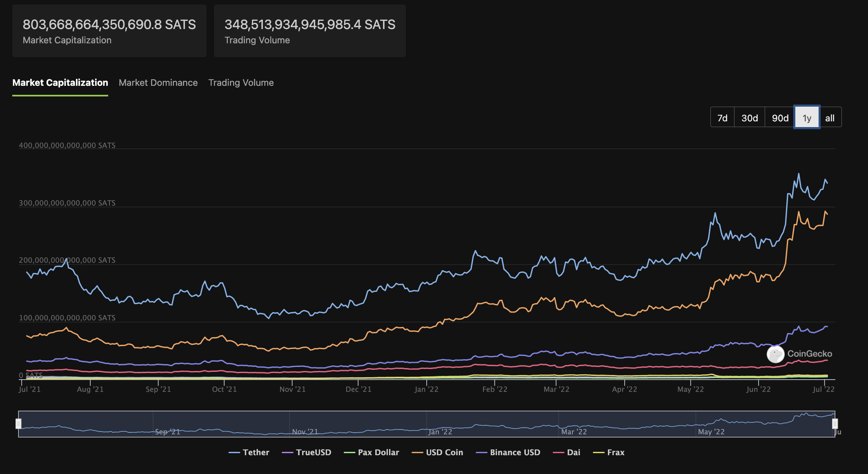Toggle Frax series in legend
This screenshot has height=474, width=868.
pyautogui.click(x=608, y=452)
